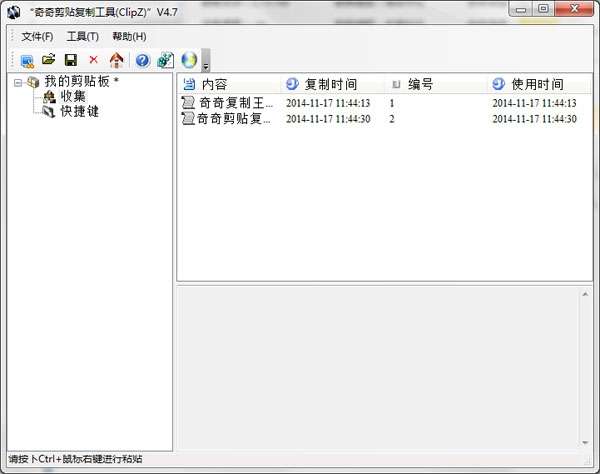Viewport: 600px width, 474px height.
Task: Open the 帮助(H) menu
Action: pyautogui.click(x=129, y=37)
